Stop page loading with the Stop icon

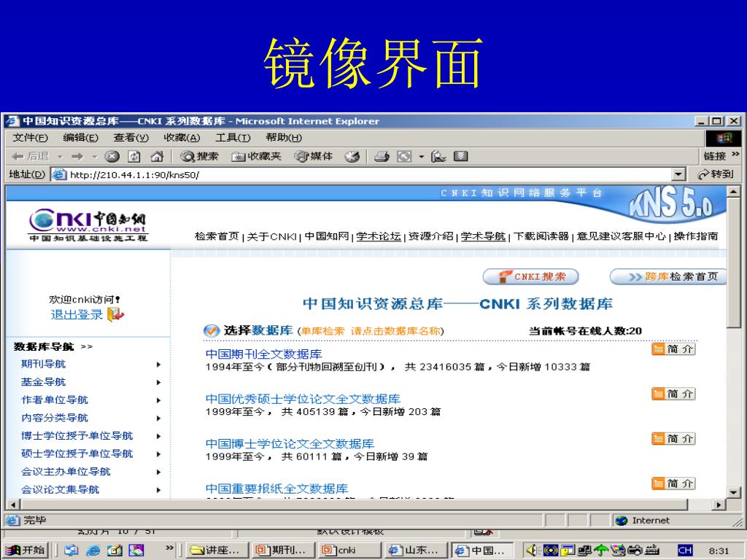(x=112, y=156)
